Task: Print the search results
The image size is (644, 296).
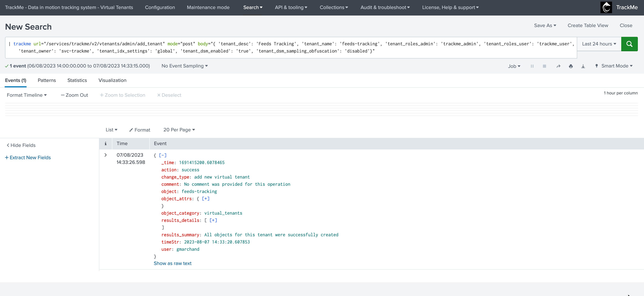Action: pos(571,66)
